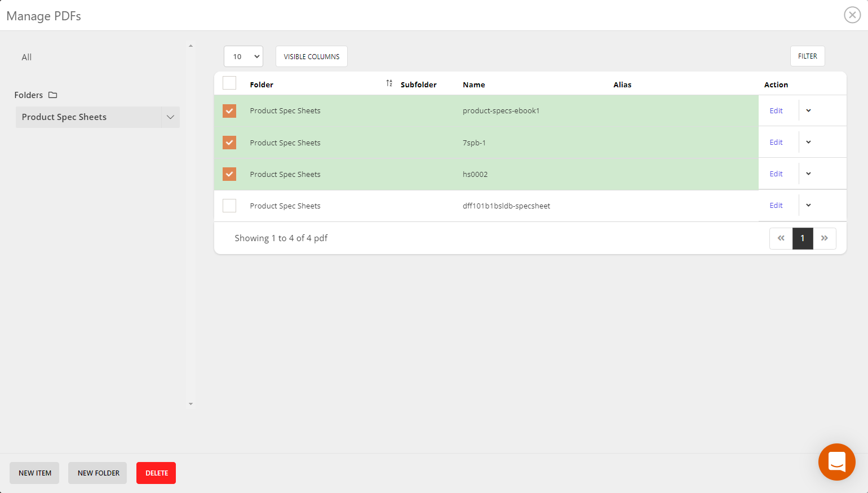Uncheck the product-specs-ebook1 row checkbox
Image resolution: width=868 pixels, height=493 pixels.
click(x=229, y=111)
